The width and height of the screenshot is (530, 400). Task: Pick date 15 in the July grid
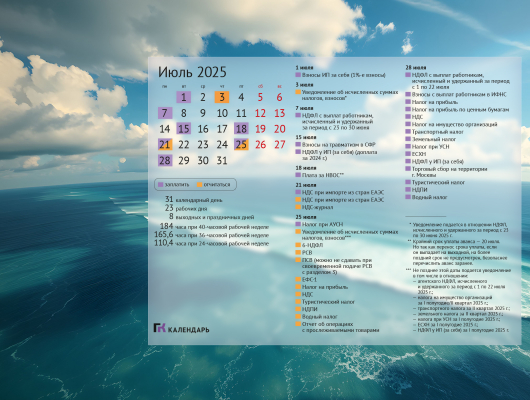click(184, 129)
